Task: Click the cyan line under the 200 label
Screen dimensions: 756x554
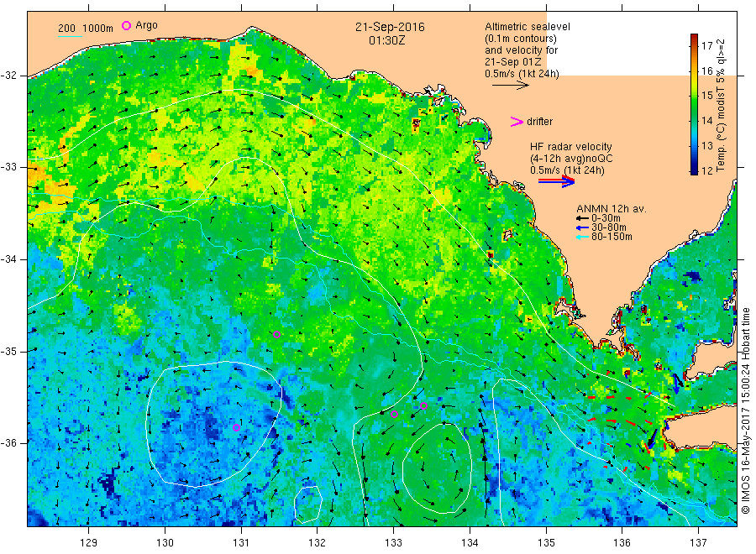Action: [x=70, y=36]
